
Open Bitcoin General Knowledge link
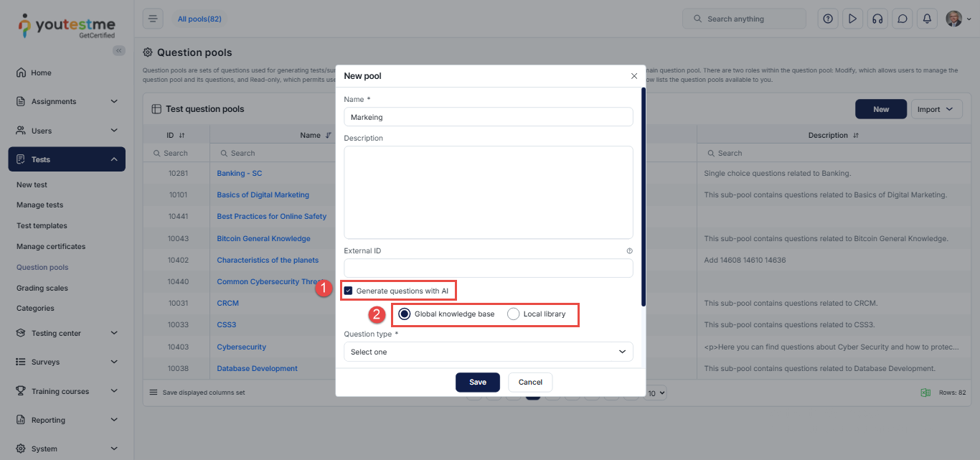click(263, 238)
